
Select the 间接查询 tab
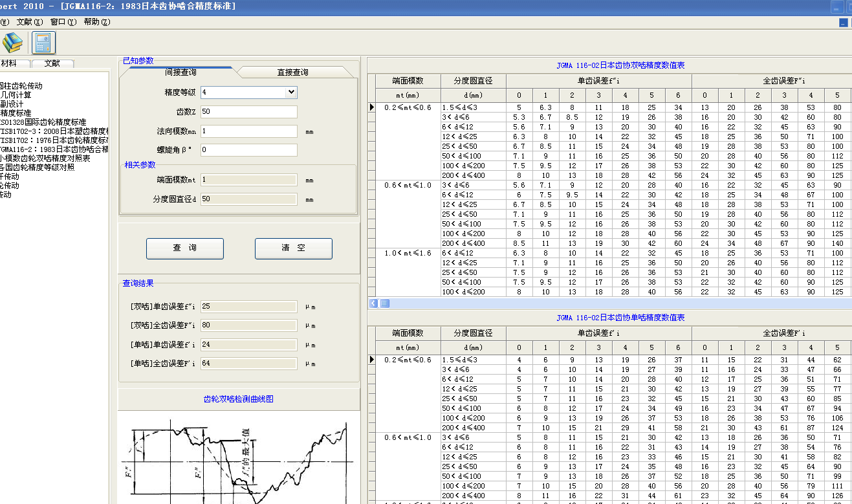click(180, 72)
